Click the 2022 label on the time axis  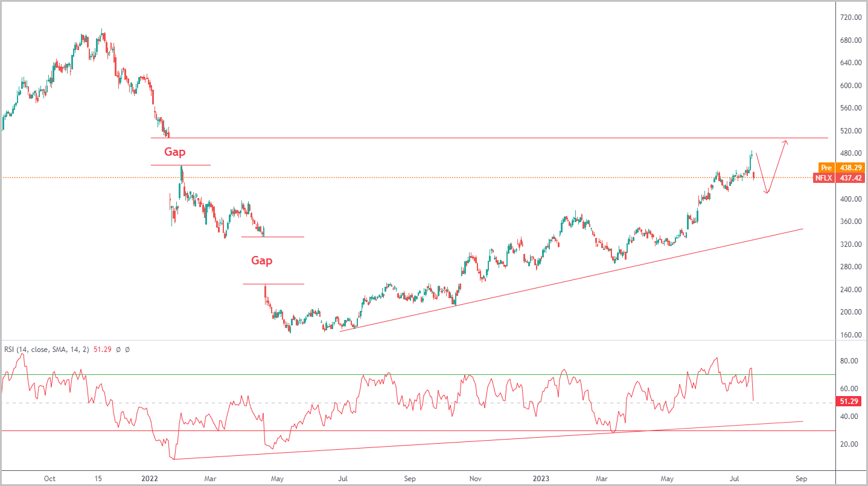149,479
